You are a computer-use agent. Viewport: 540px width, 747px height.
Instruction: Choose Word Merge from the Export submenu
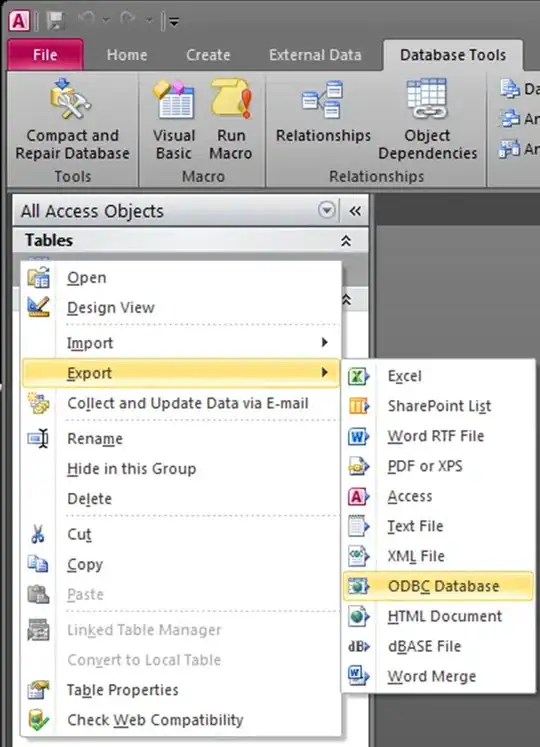438,676
